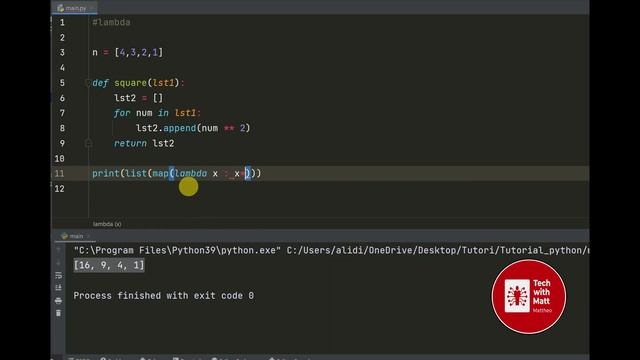The image size is (640, 360).
Task: Collapse the square function fold marker on line 5
Action: [88, 83]
